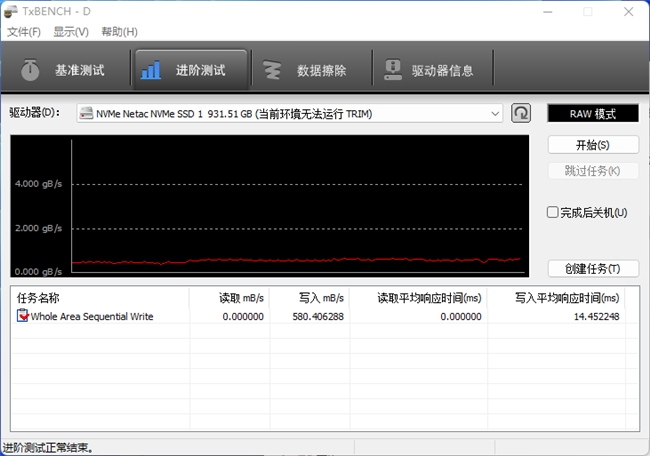Expand the drive selection dropdown arrow
This screenshot has height=456, width=650.
[x=496, y=114]
